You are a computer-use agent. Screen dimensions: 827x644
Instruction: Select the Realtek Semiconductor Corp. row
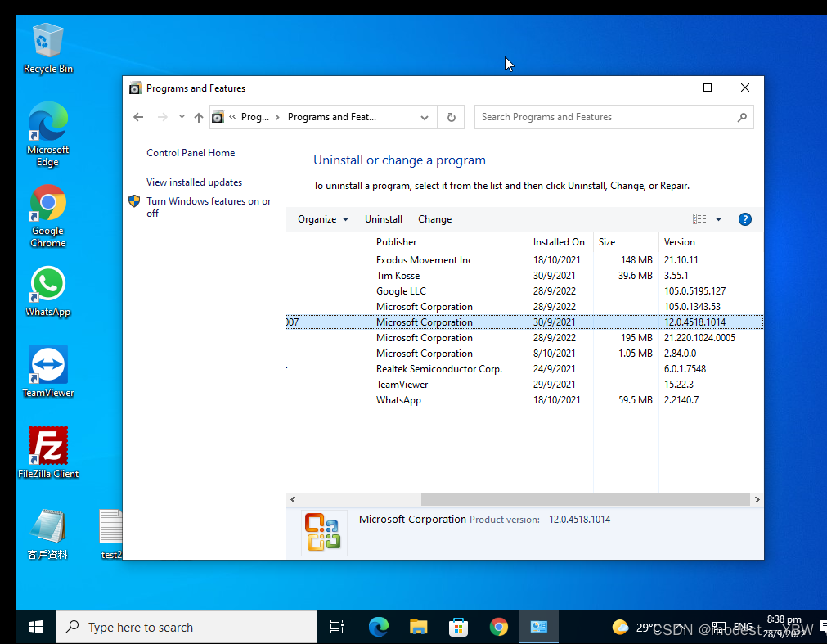click(525, 369)
